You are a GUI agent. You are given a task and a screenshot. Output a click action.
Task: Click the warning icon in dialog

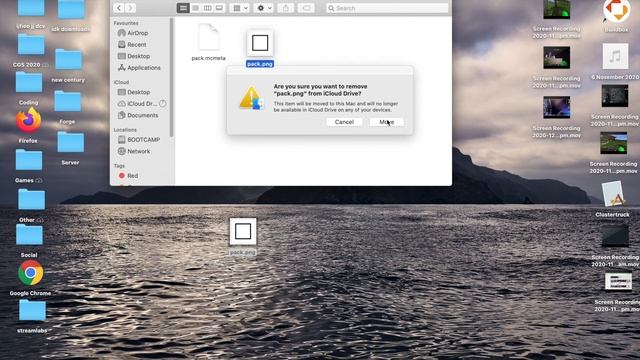tap(251, 98)
